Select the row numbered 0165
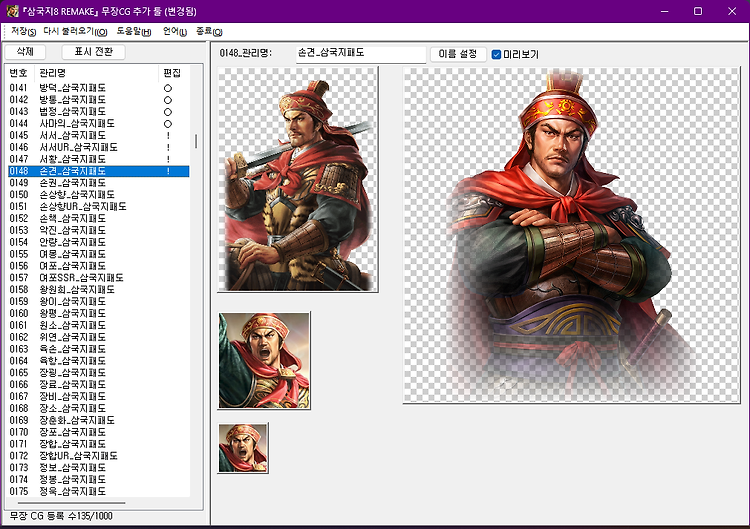 99,373
